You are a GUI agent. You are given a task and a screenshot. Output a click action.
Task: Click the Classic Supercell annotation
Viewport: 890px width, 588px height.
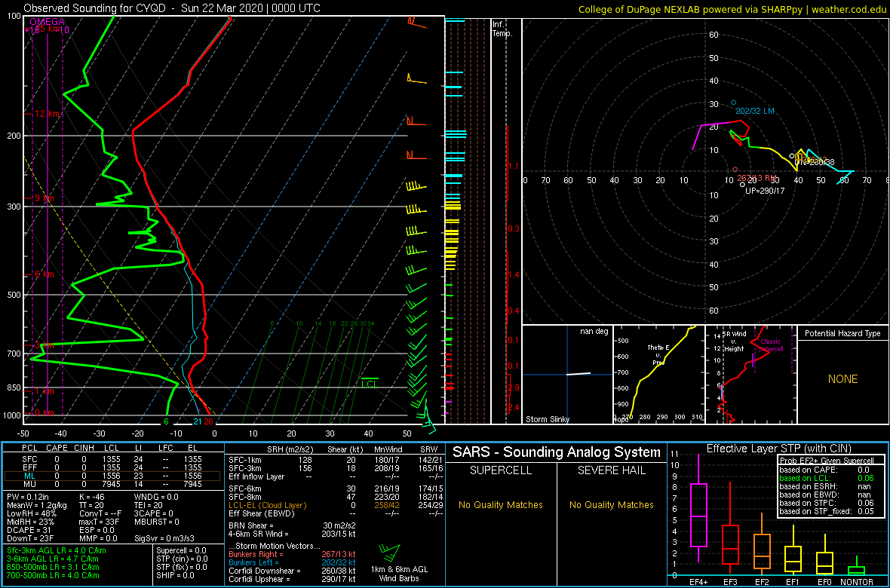[772, 346]
